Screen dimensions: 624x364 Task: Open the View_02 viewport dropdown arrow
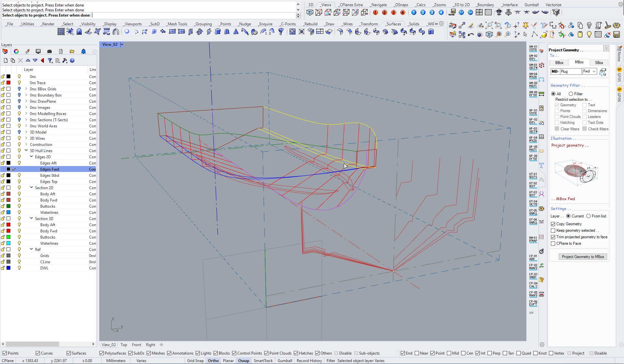point(122,45)
